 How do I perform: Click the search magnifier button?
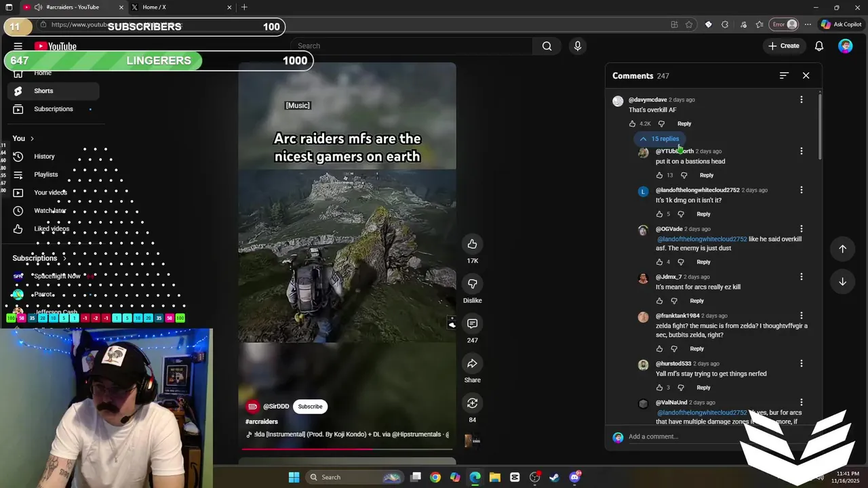547,46
